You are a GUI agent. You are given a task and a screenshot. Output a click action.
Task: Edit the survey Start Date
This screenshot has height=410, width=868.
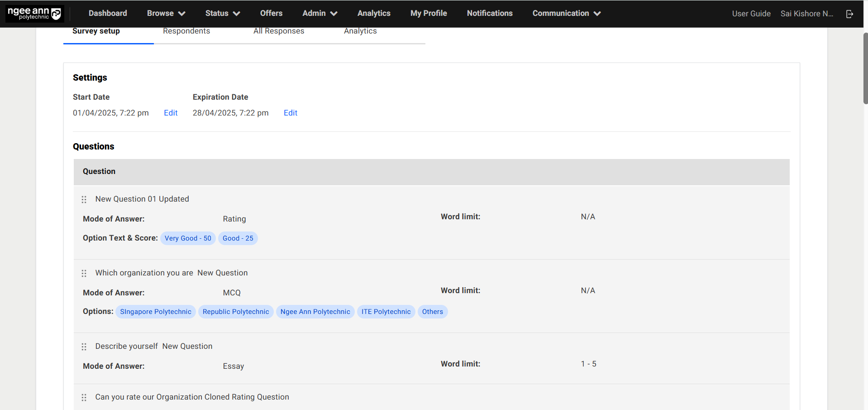[171, 113]
